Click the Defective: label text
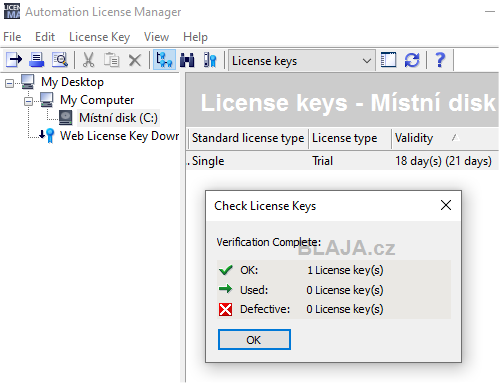 [x=265, y=309]
